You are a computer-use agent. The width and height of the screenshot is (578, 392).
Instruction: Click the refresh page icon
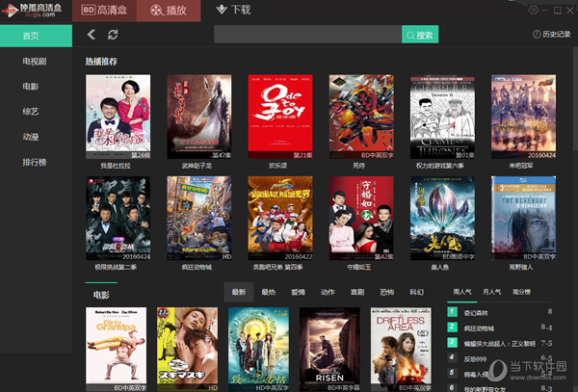tap(113, 35)
